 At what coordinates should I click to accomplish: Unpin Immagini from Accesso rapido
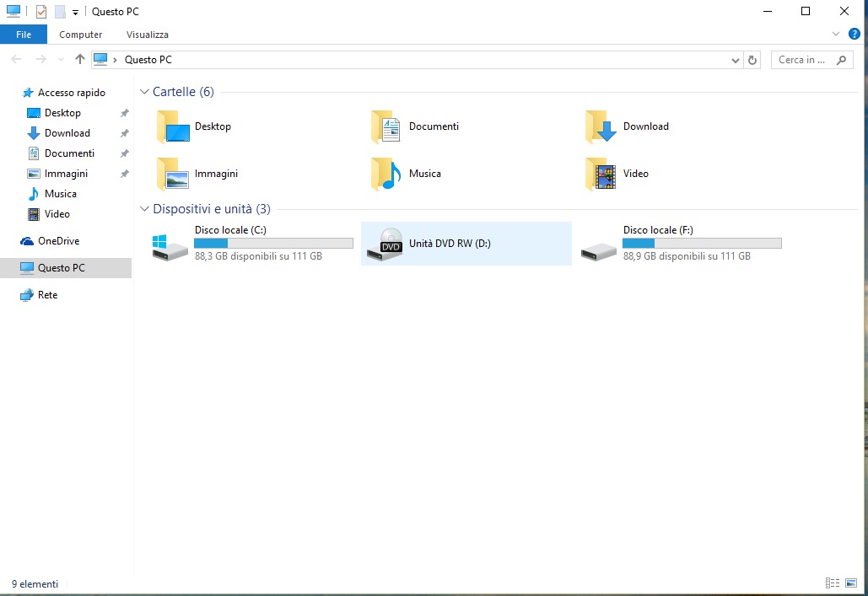[125, 174]
